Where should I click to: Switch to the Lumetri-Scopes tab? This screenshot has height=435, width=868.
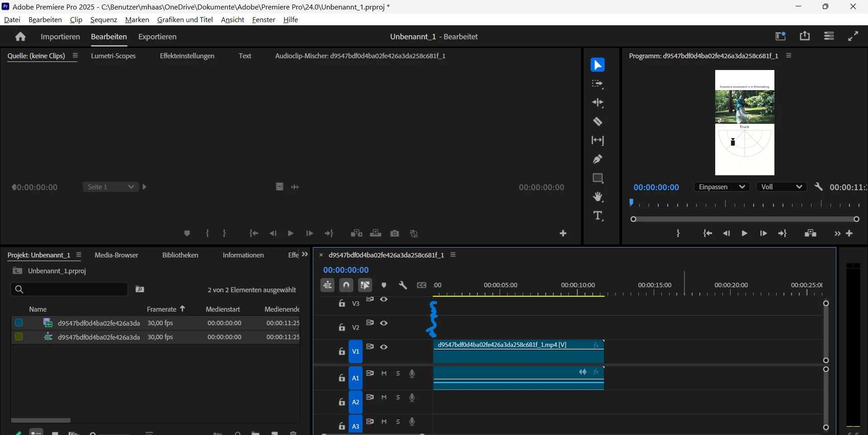(x=113, y=56)
